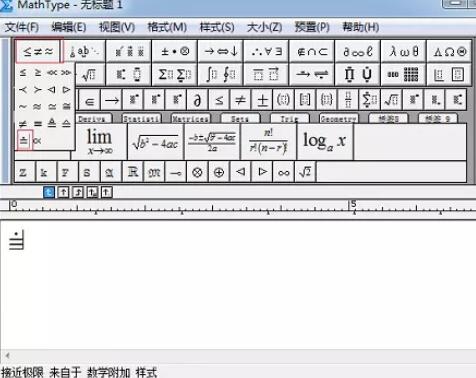Open the uppercase Greek ΛΩ palette

449,51
